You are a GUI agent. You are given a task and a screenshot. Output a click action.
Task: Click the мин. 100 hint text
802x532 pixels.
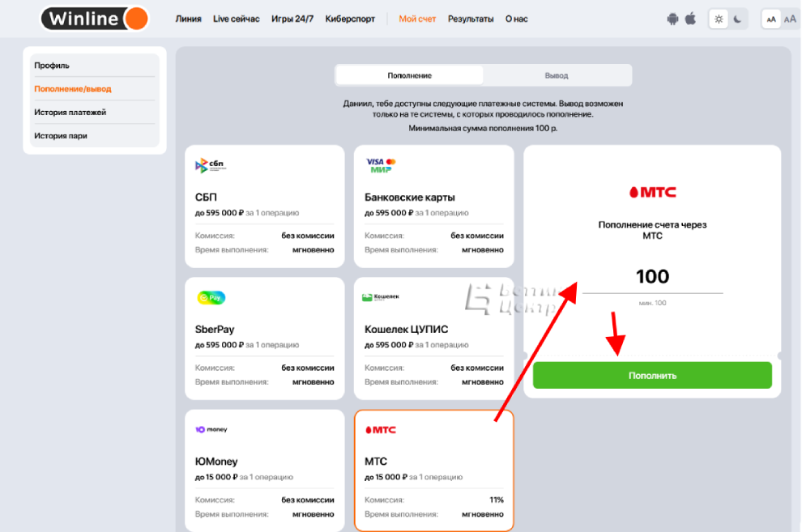point(653,303)
